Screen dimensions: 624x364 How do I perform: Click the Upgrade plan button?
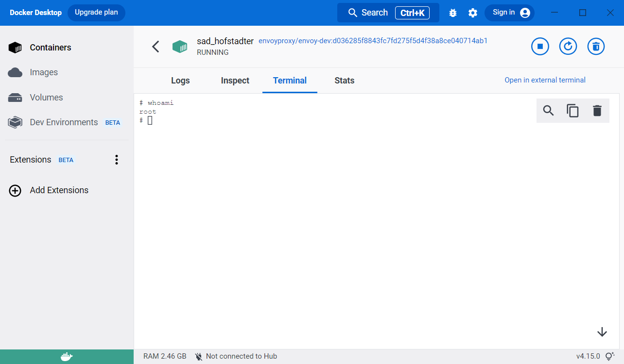point(96,13)
